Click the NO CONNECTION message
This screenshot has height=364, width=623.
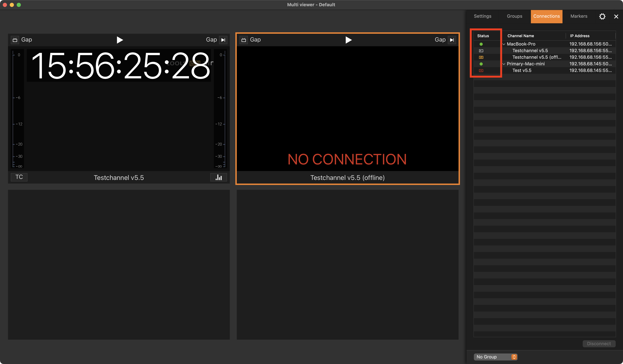pos(347,160)
